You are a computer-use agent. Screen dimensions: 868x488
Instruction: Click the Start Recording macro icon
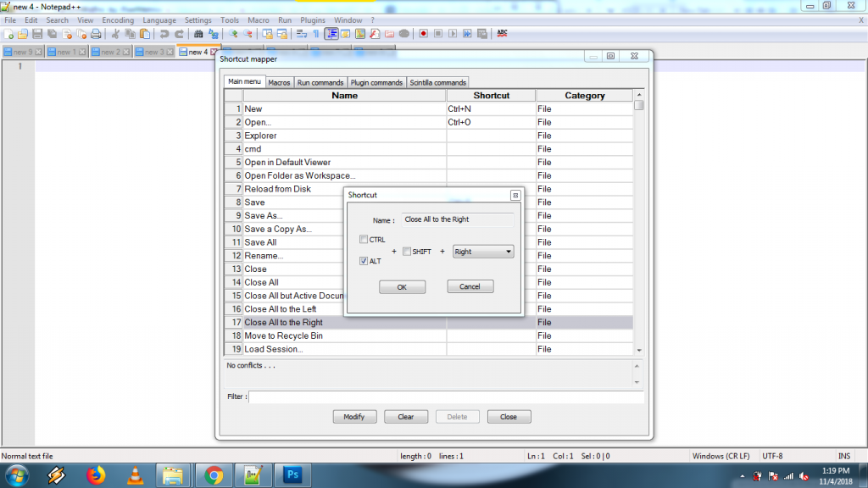click(424, 34)
